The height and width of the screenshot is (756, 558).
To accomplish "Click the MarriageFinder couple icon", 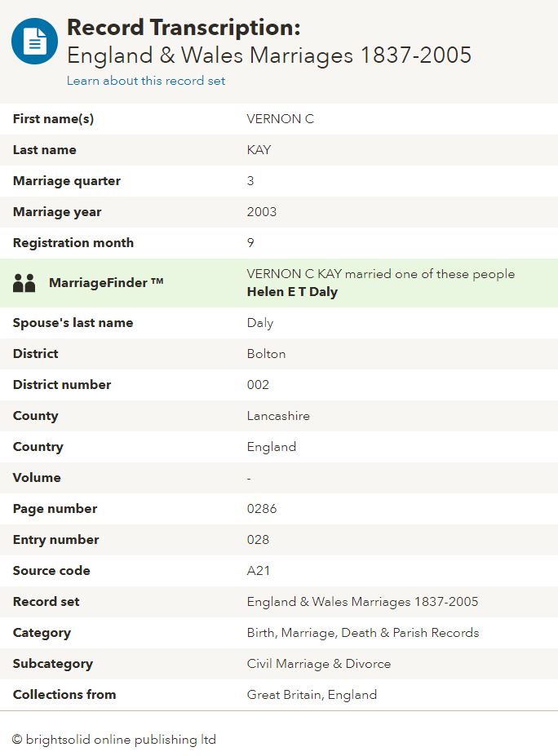I will (24, 283).
